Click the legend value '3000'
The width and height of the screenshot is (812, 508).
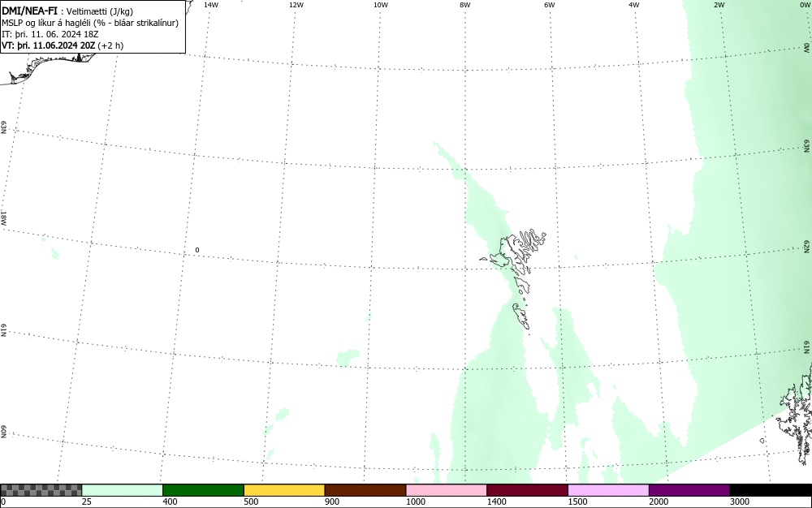point(740,502)
